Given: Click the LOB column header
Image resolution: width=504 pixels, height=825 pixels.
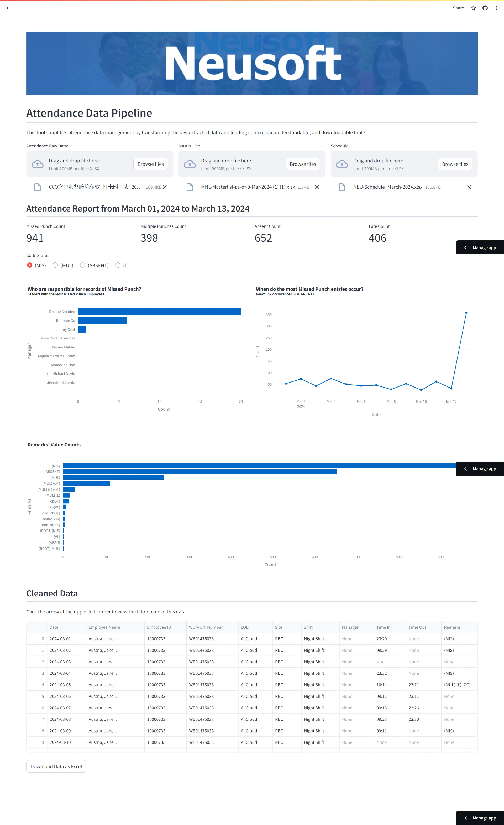Looking at the screenshot, I should point(255,627).
